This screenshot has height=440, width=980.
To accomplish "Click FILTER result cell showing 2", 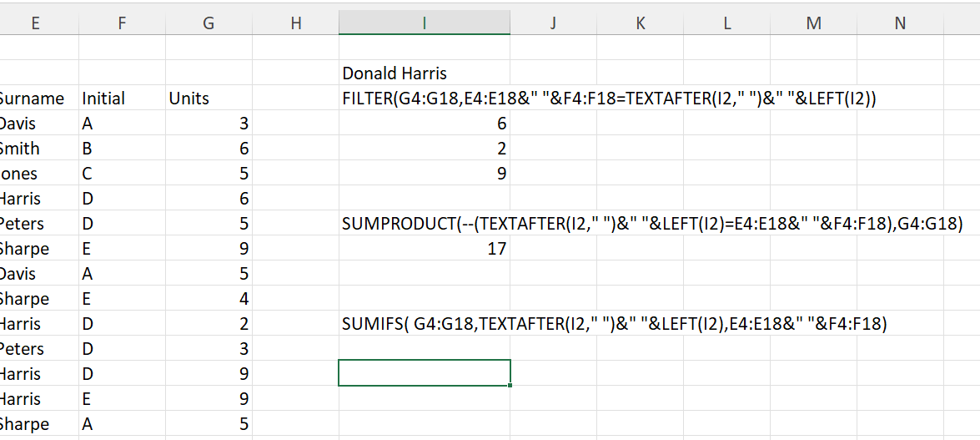I will pyautogui.click(x=425, y=149).
